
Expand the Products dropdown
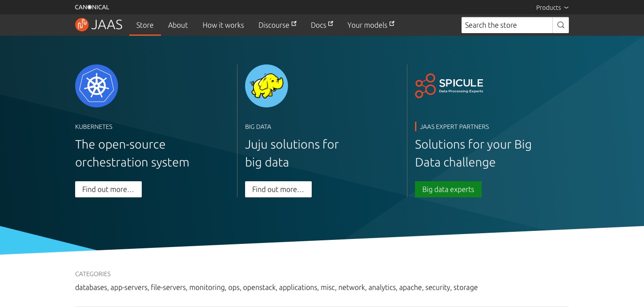tap(552, 8)
